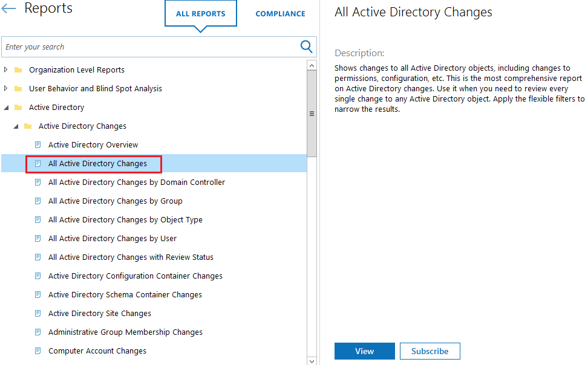Collapse the Active Directory tree node

coord(6,108)
